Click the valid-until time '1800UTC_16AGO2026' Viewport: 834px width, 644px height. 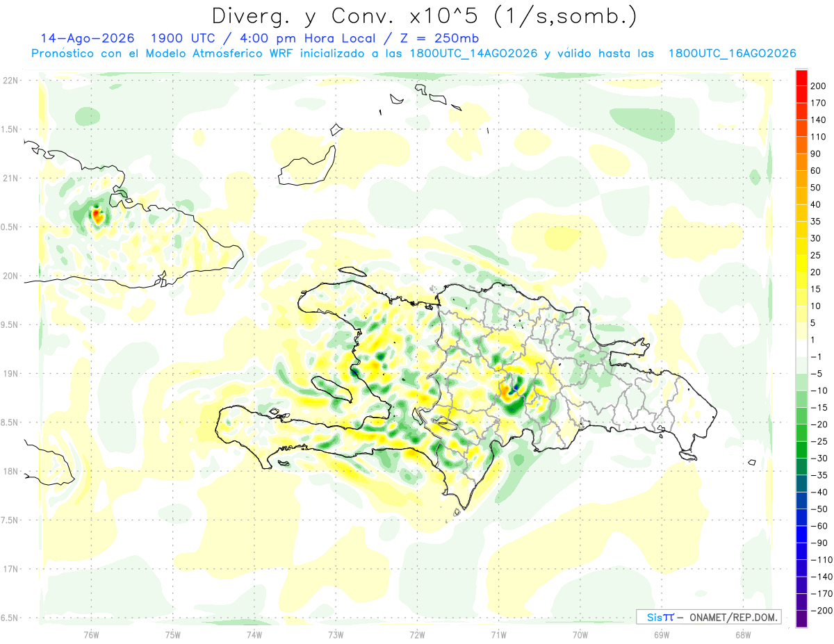(x=732, y=53)
